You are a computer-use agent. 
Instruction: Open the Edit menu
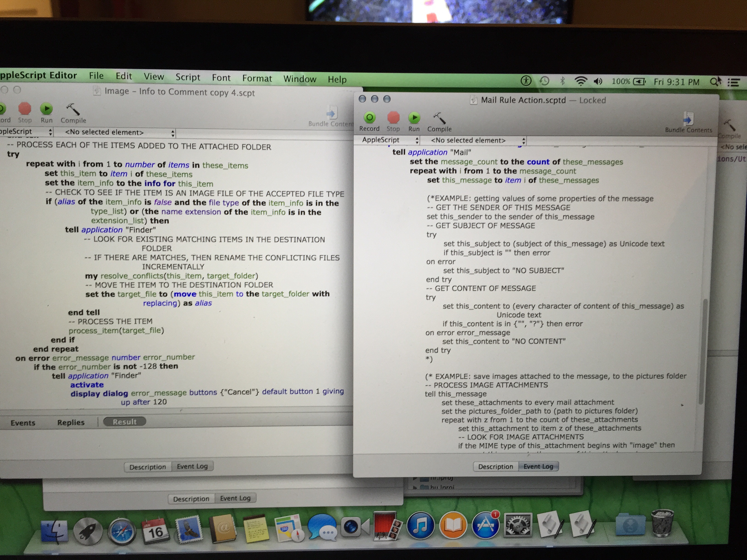[x=124, y=76]
